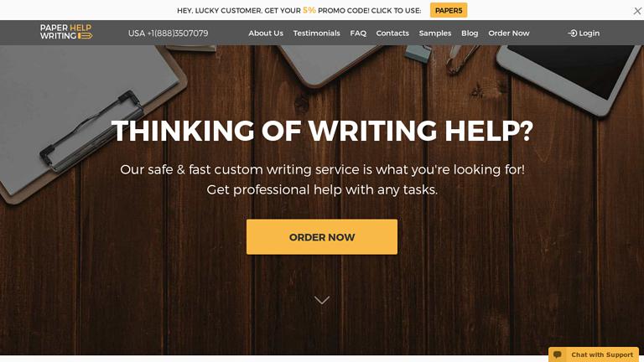The width and height of the screenshot is (644, 362).
Task: Click the Login arrow icon
Action: pos(573,34)
